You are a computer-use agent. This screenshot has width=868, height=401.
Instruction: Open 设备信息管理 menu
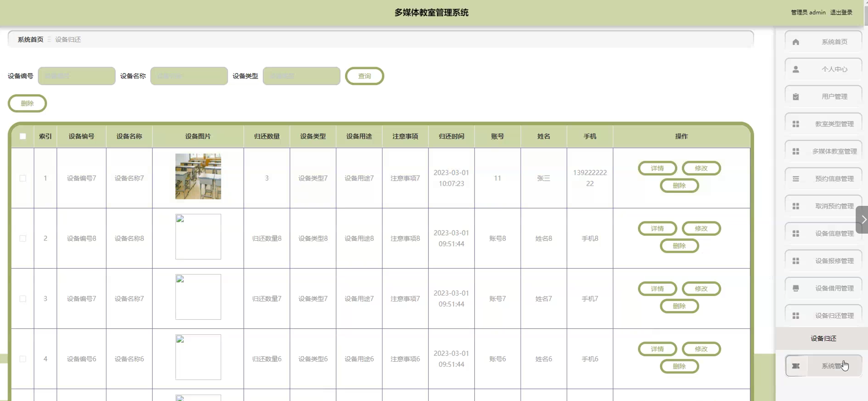824,233
